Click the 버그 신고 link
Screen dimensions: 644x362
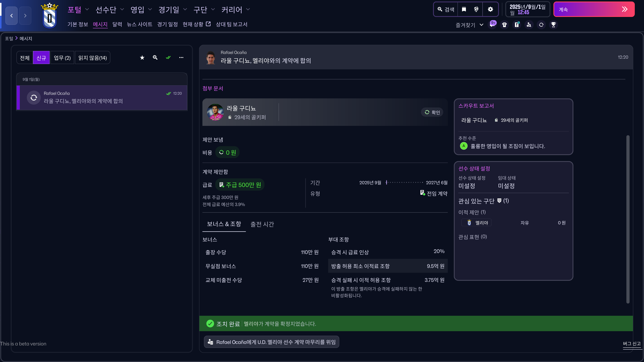(x=631, y=344)
